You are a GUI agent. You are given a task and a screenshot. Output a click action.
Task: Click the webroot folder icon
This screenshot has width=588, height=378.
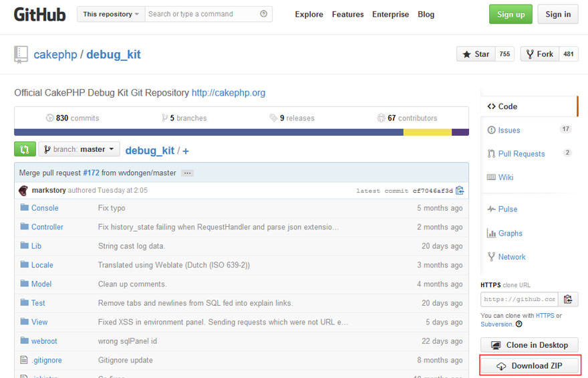pyautogui.click(x=24, y=341)
